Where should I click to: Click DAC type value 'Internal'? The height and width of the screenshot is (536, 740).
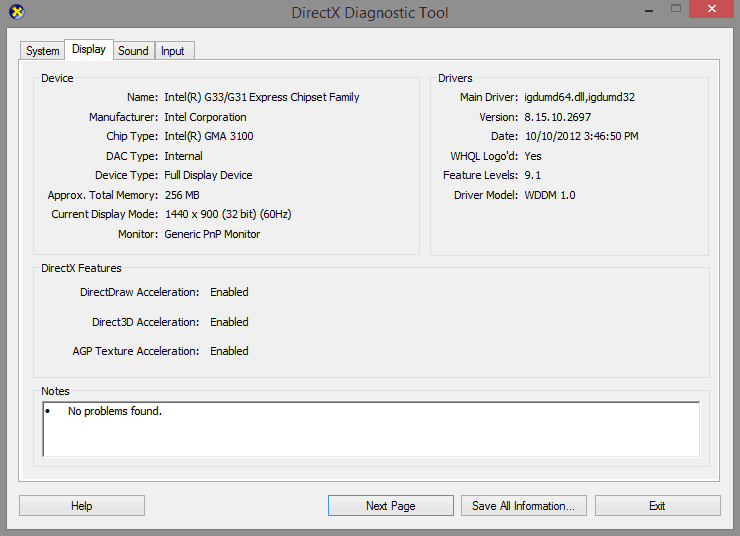(x=183, y=156)
